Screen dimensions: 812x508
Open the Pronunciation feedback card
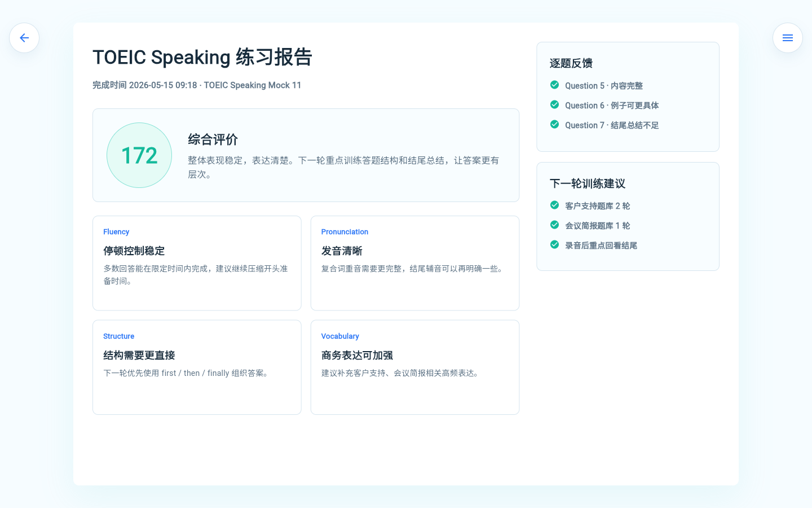[x=415, y=263]
